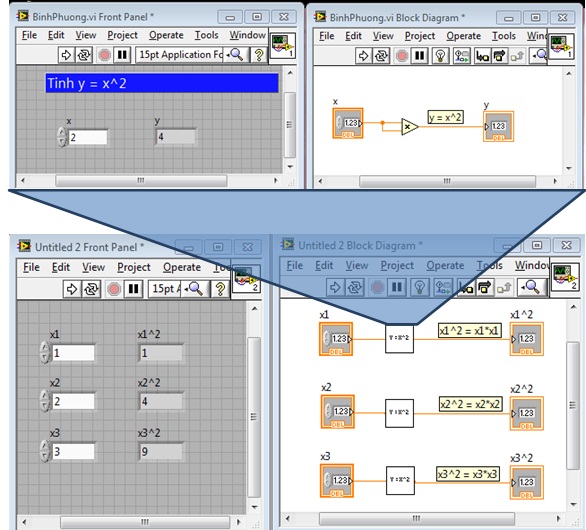The width and height of the screenshot is (586, 530).
Task: Click VI icon pane in BinhPhuong Front Panel
Action: tap(283, 46)
